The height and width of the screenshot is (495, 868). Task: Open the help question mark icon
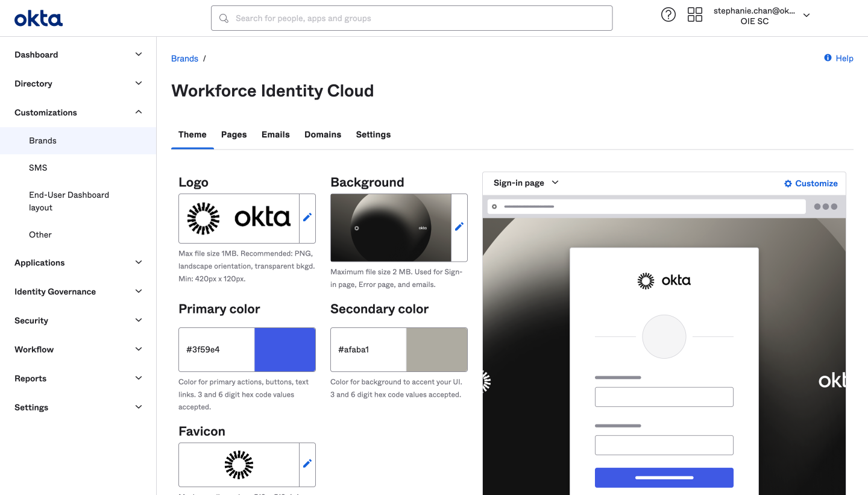click(668, 15)
